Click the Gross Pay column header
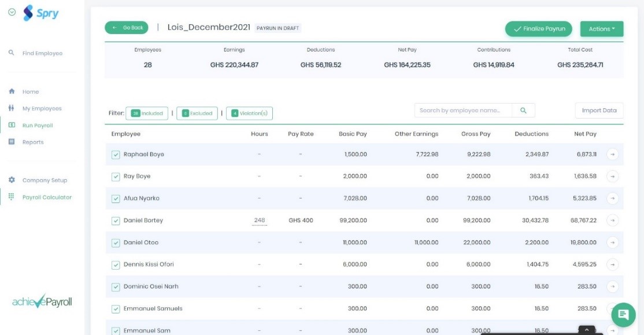644x335 pixels. (x=476, y=134)
